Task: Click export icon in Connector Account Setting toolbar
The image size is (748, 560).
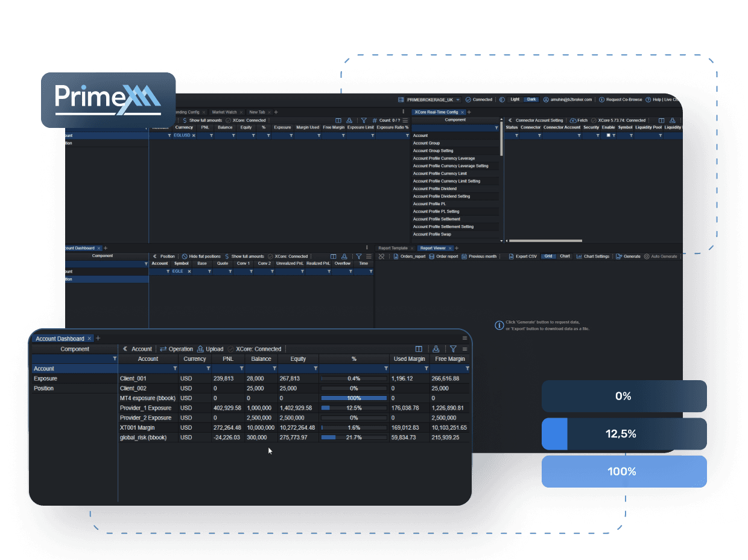Action: (673, 120)
